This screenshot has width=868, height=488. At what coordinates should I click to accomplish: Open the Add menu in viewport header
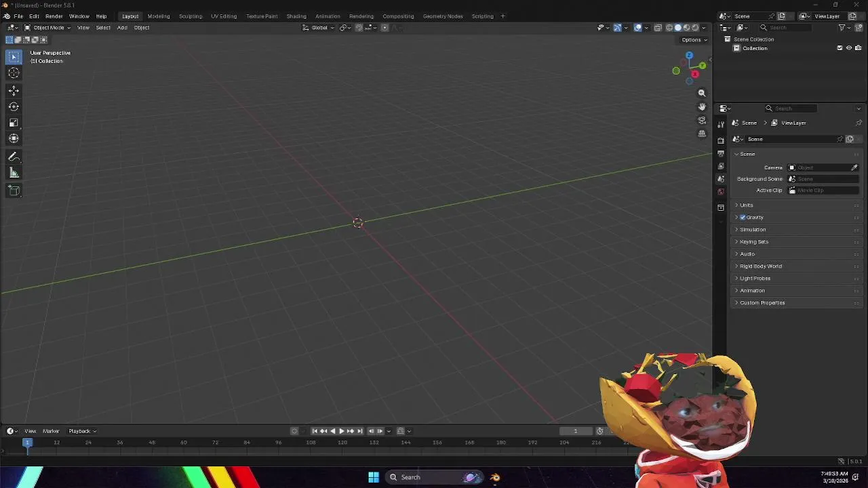point(122,28)
